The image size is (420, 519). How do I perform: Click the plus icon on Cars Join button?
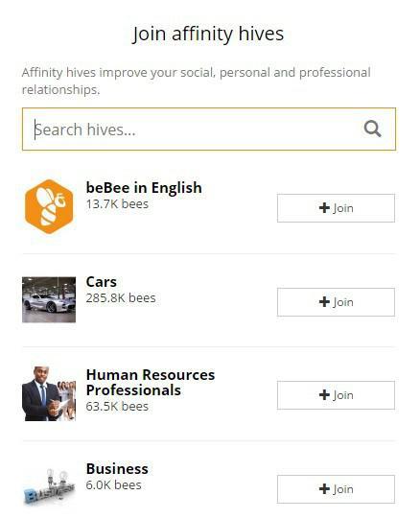(324, 302)
